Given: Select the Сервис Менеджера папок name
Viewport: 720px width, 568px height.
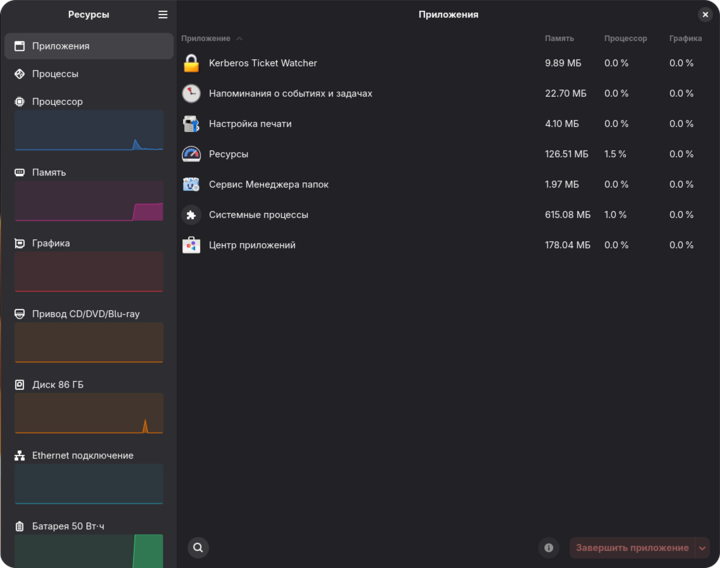Looking at the screenshot, I should (269, 184).
